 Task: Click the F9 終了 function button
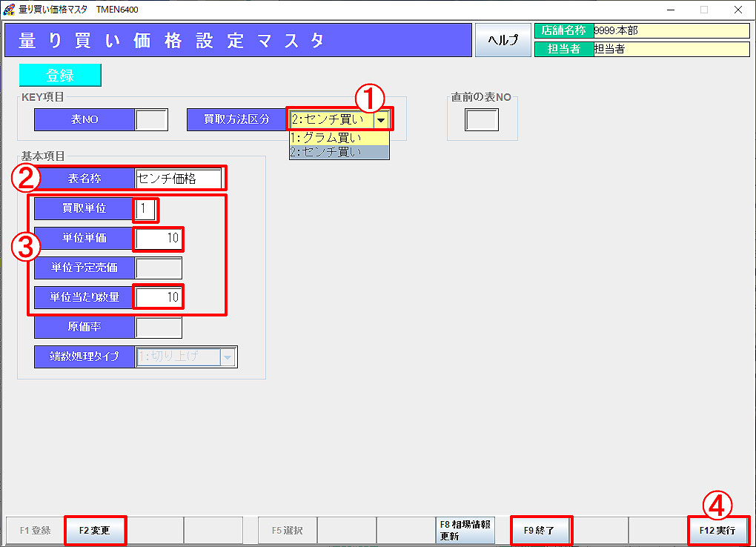coord(540,530)
